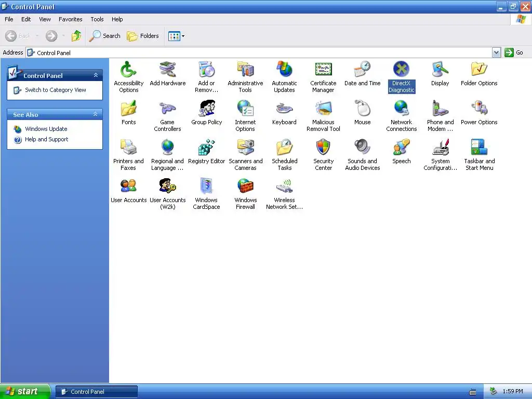Click the Search toolbar button

(x=104, y=36)
